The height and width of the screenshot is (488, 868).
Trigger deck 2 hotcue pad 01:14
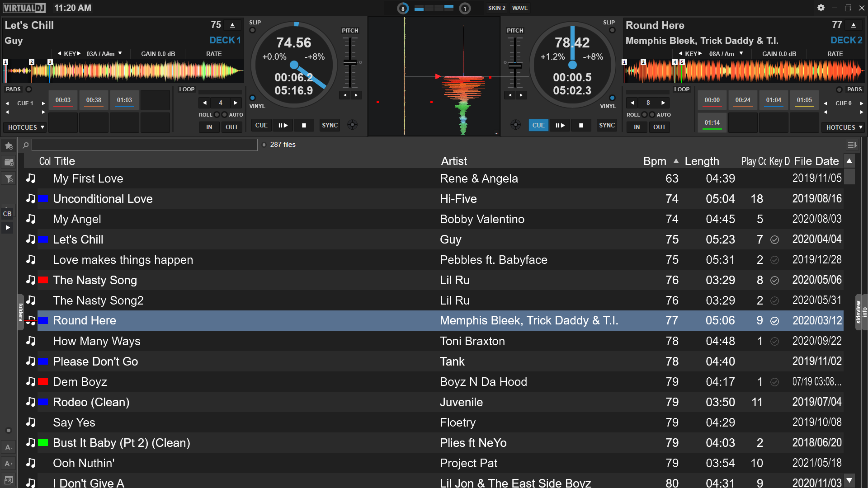point(712,123)
